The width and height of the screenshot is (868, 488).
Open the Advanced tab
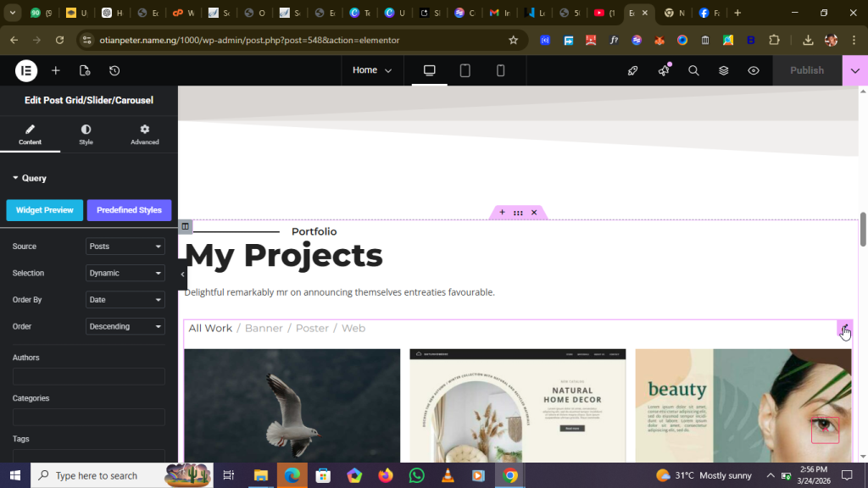(145, 134)
